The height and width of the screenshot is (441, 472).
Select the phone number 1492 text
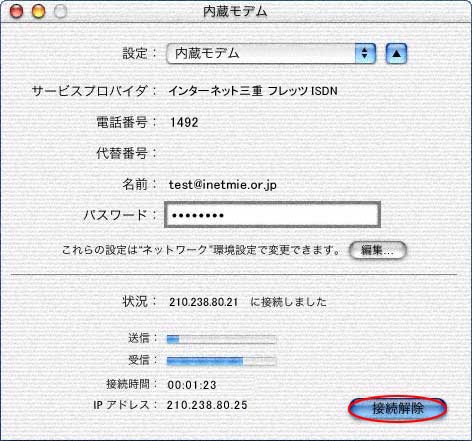pos(184,122)
